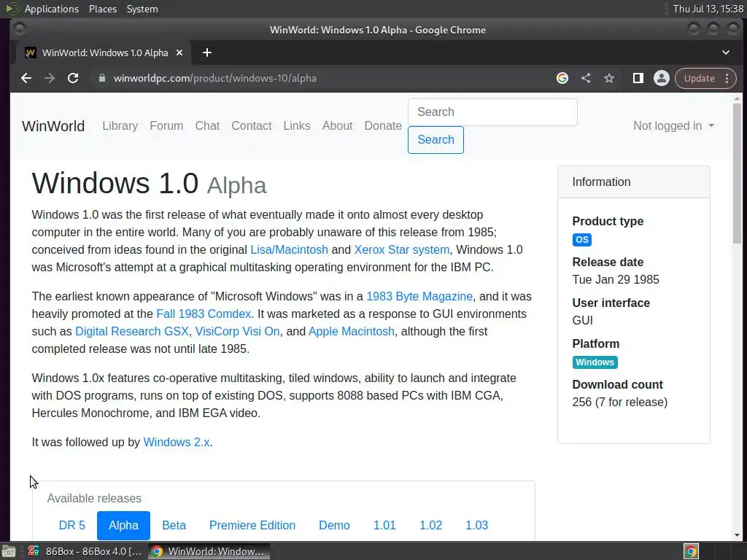Screen dimensions: 747x560
Task: Switch to the 86Box taskbar window
Action: [x=85, y=551]
